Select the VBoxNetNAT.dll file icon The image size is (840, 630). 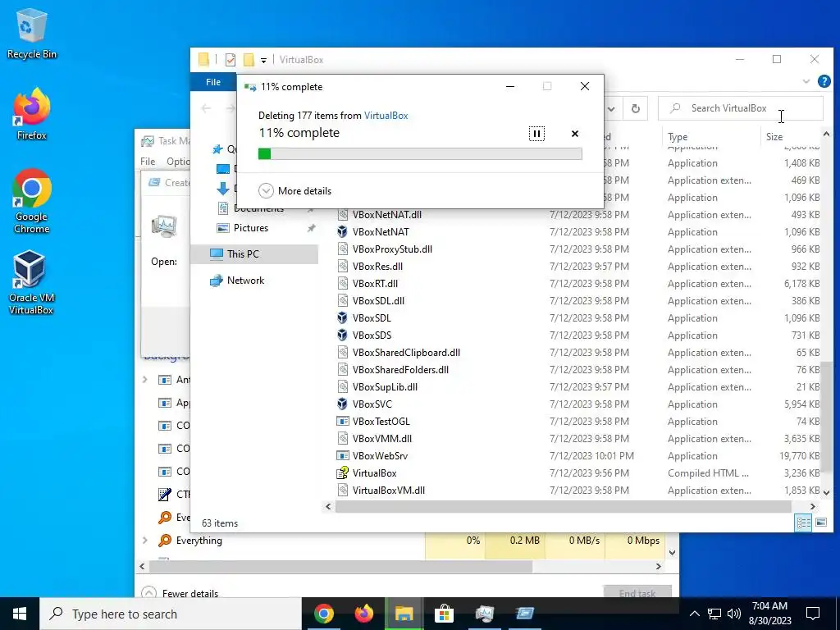(342, 215)
